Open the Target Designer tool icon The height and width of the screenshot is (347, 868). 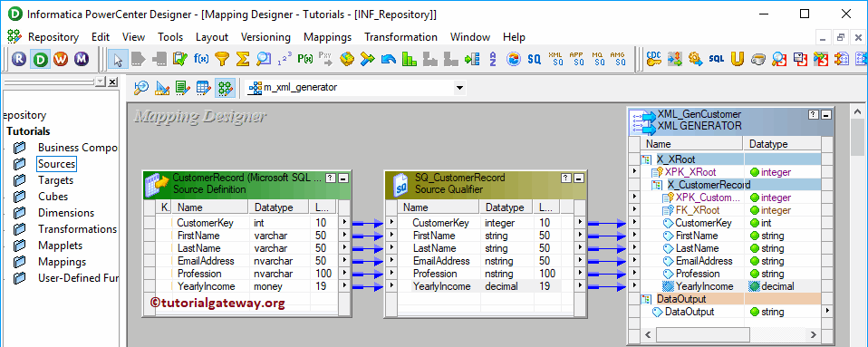click(x=162, y=88)
